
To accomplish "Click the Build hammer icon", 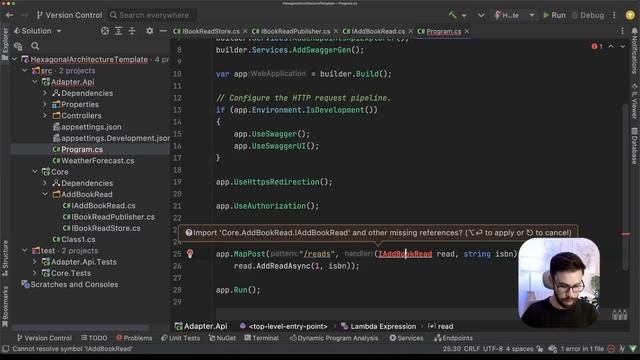I will pos(453,15).
